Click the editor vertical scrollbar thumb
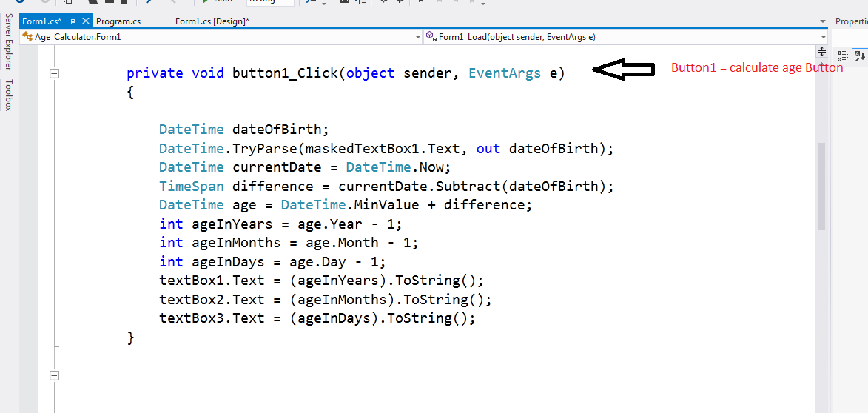The height and width of the screenshot is (413, 868). tap(821, 186)
